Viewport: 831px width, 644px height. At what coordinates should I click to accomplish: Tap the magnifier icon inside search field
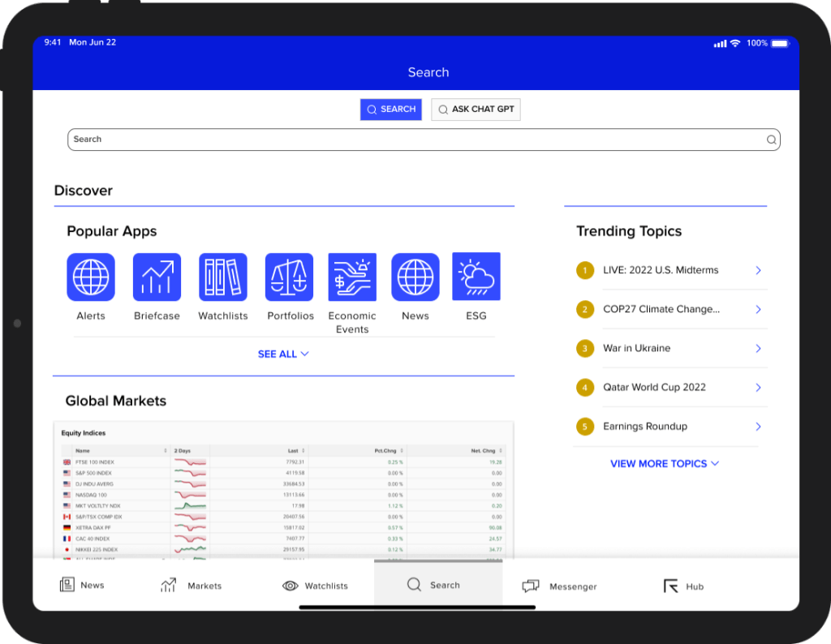point(771,140)
